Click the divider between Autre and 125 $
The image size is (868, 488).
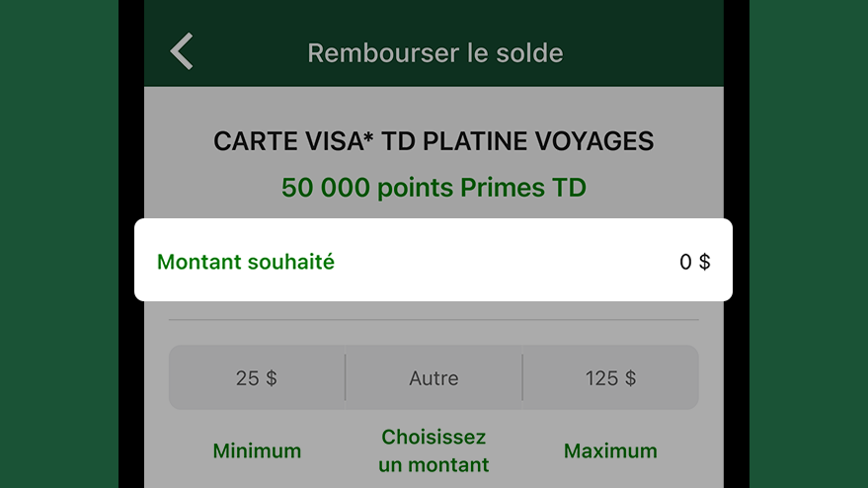522,377
